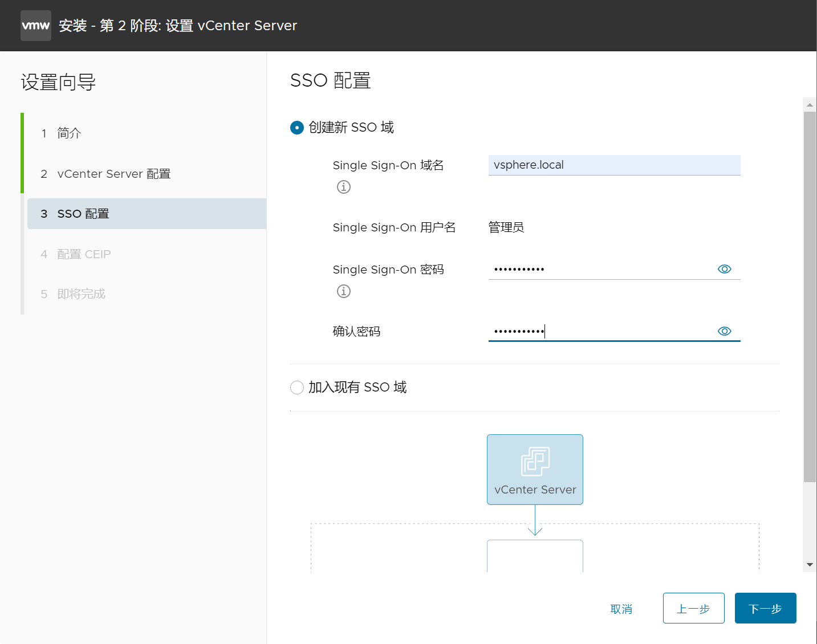Focus the Single Sign-On 域名 field
The image size is (817, 644).
(614, 165)
